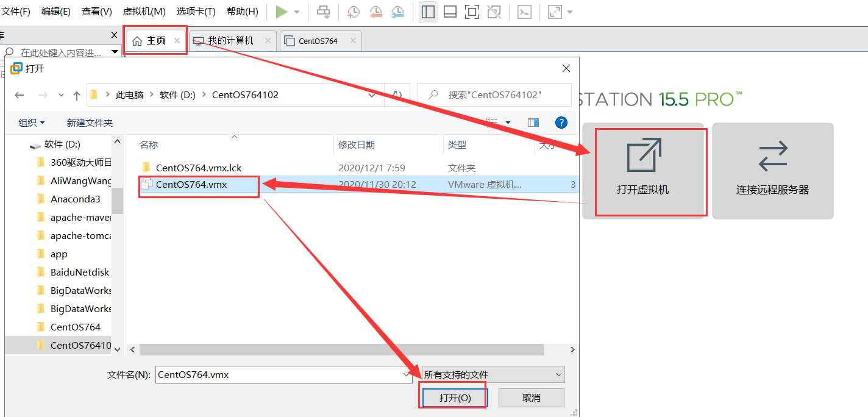
Task: Revert virtual machine to snapshot icon
Action: [375, 12]
